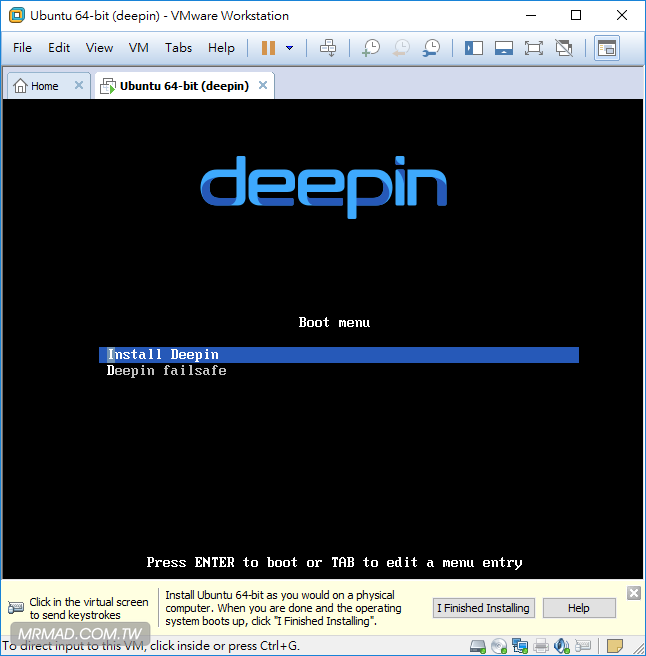Click the CD/DVD drive status icon
The image size is (646, 656).
pos(498,645)
